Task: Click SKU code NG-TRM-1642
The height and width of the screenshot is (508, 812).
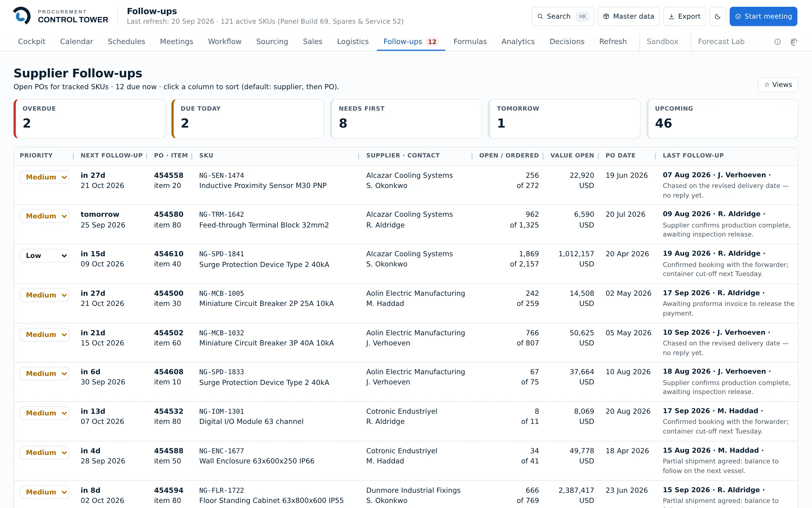Action: 221,214
